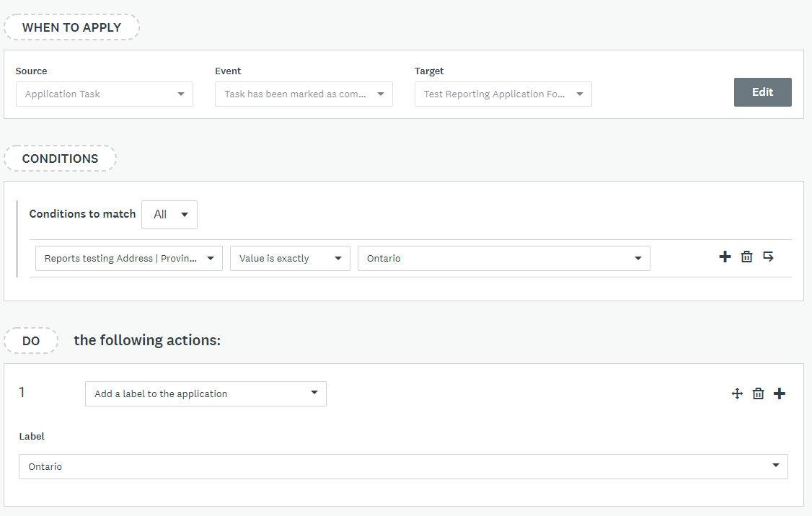
Task: Open the Source dropdown showing Application Task
Action: (x=105, y=94)
